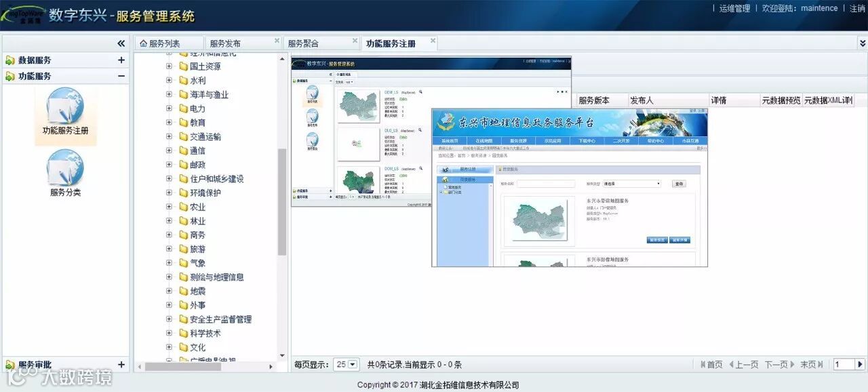Click the 电力 folder icon
This screenshot has height=392, width=868.
click(x=183, y=109)
